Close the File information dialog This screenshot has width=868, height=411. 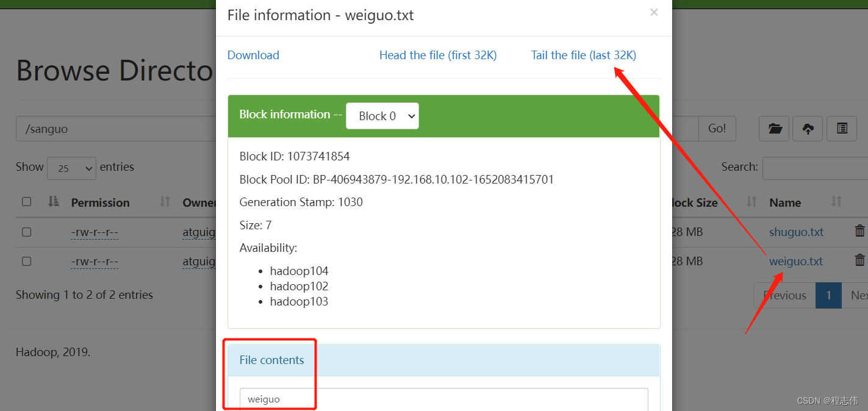654,12
